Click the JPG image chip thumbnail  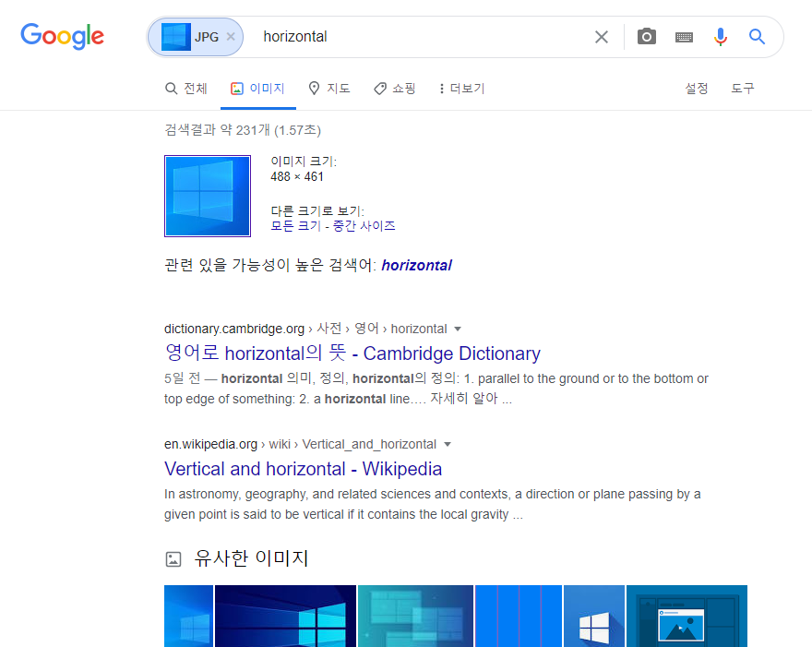[176, 37]
